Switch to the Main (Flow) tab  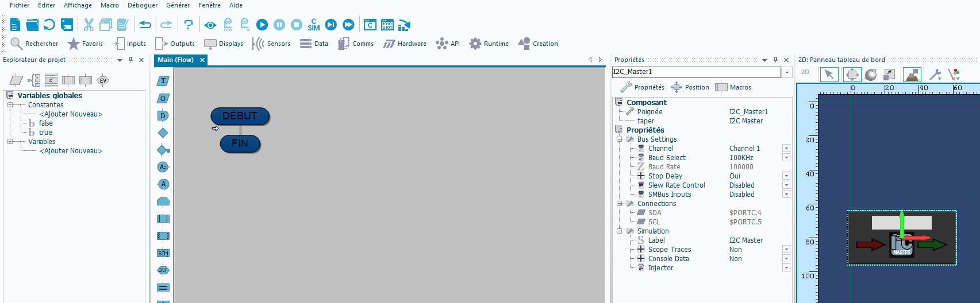[x=176, y=60]
